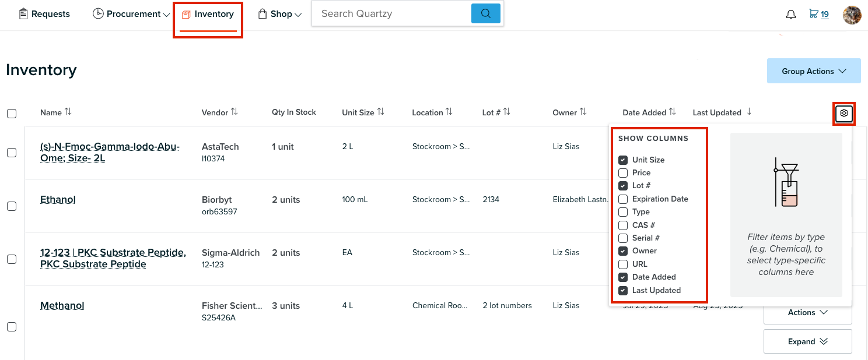The image size is (868, 360).
Task: Go to the Requests tab
Action: click(44, 13)
